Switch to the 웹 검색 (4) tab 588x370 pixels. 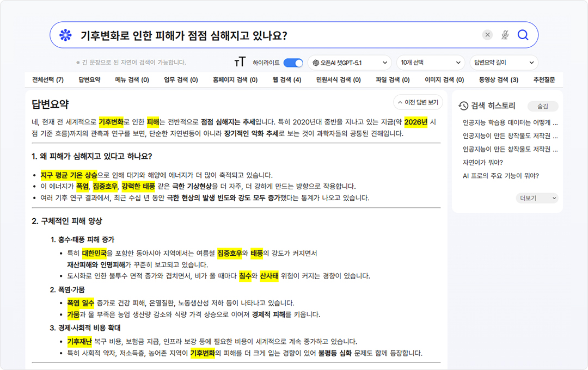[286, 80]
